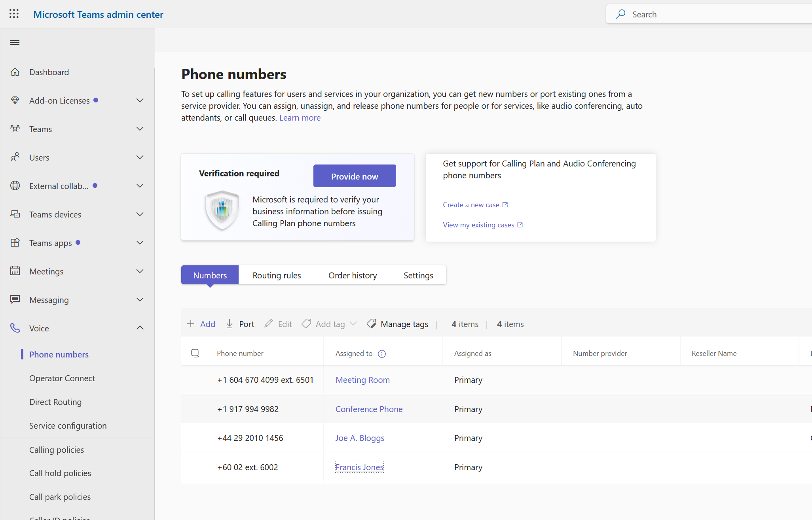Viewport: 812px width, 520px height.
Task: Sort by Reseller Name column header
Action: (x=714, y=353)
